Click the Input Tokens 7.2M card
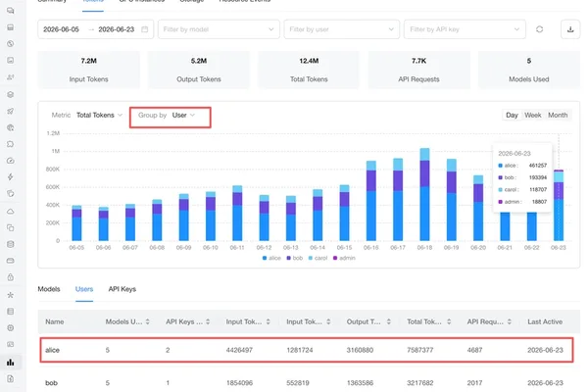 pyautogui.click(x=88, y=70)
